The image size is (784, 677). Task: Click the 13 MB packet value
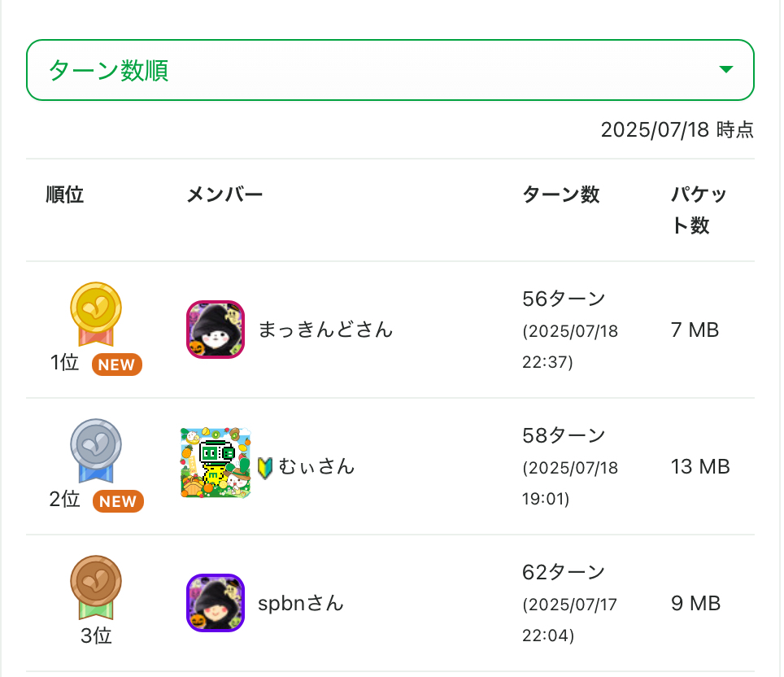coord(699,466)
